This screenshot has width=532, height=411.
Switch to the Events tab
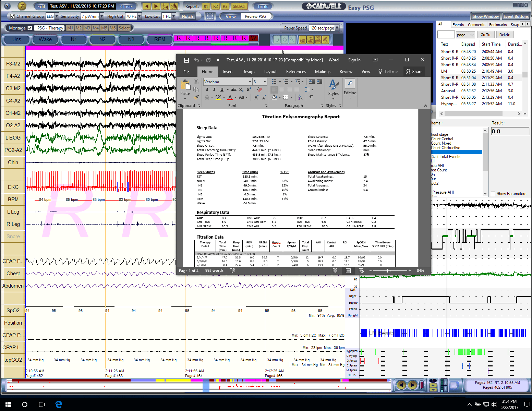(x=458, y=24)
